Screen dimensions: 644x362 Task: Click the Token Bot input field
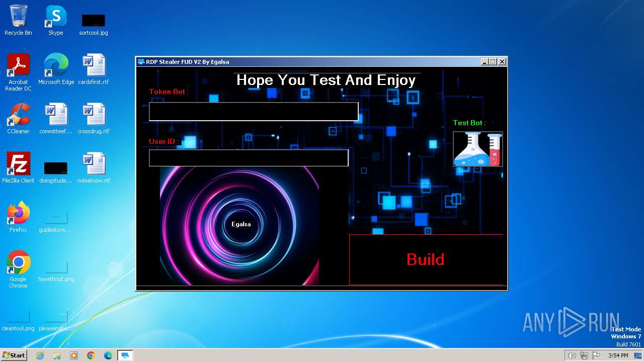point(254,112)
